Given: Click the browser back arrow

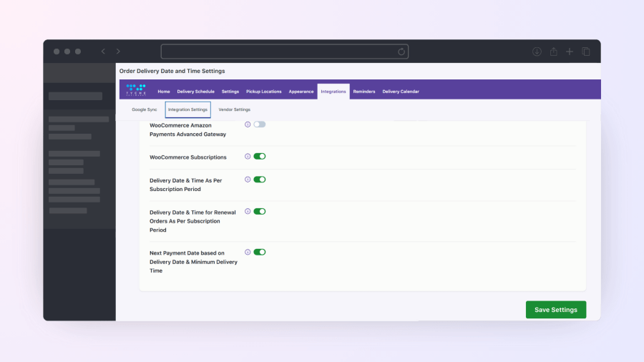Looking at the screenshot, I should click(x=103, y=52).
